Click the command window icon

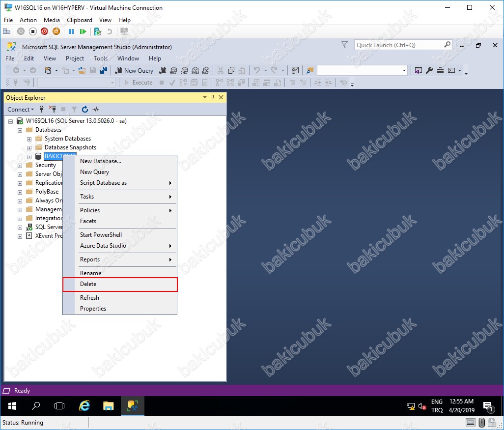click(x=451, y=70)
